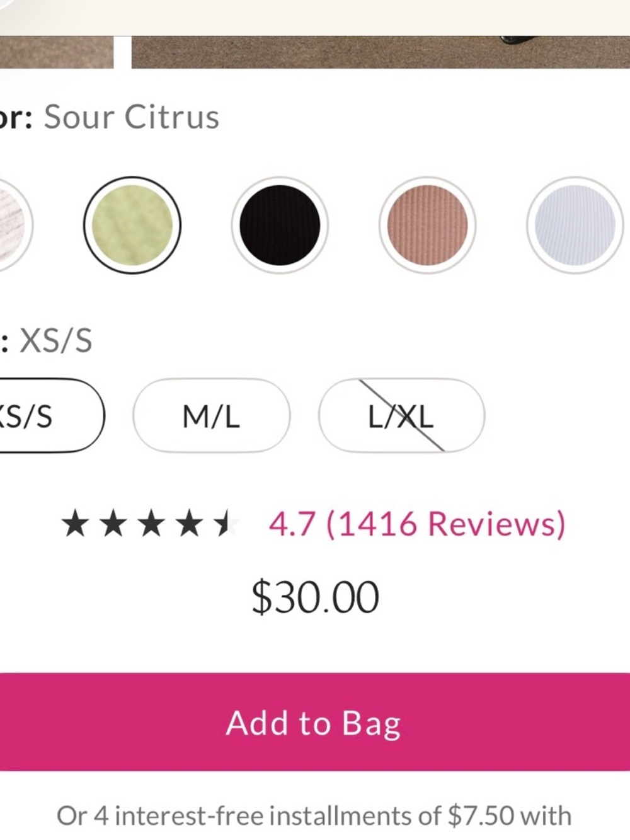The width and height of the screenshot is (630, 840).
Task: Click the Sour Citrus color name label
Action: tap(131, 117)
